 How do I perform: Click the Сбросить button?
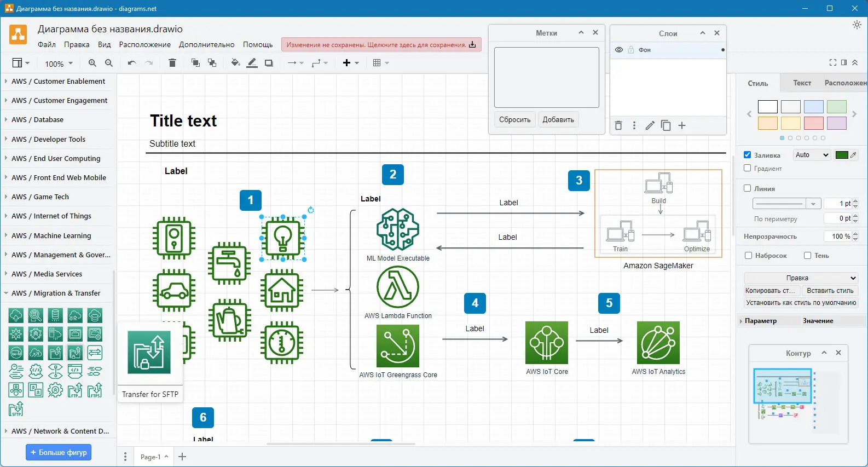514,120
